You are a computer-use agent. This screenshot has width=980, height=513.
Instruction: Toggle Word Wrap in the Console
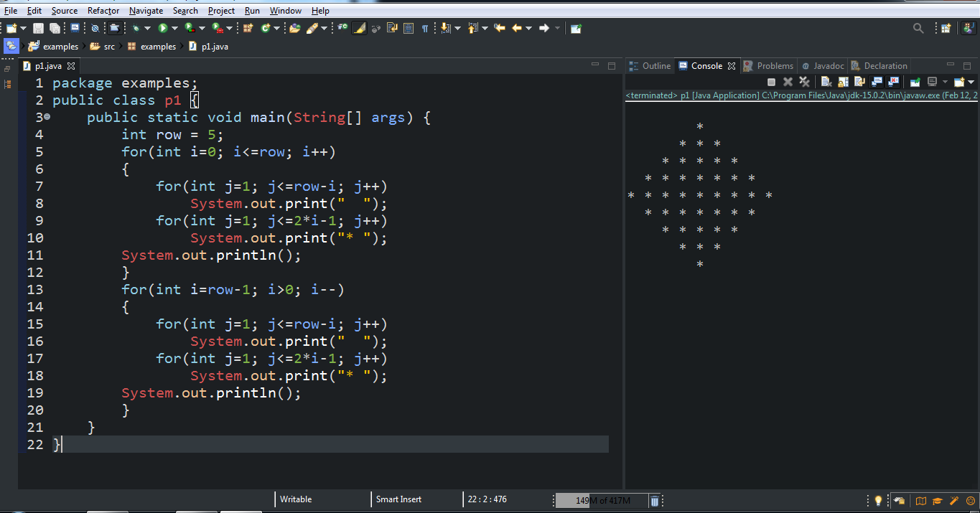click(x=859, y=82)
